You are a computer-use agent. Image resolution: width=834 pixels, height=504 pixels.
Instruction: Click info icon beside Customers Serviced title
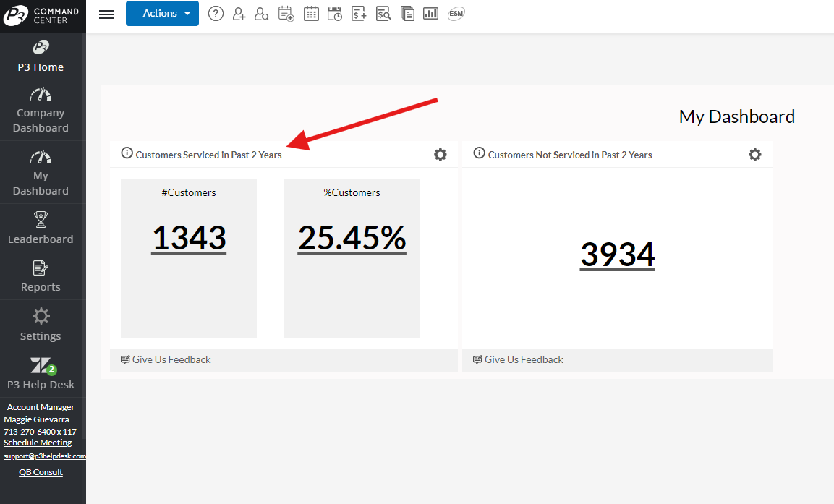(127, 153)
